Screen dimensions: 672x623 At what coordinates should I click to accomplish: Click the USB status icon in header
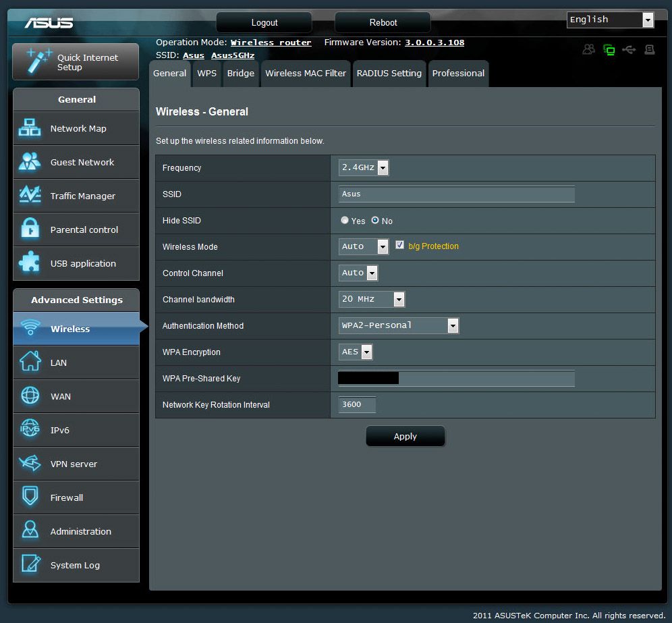point(629,50)
